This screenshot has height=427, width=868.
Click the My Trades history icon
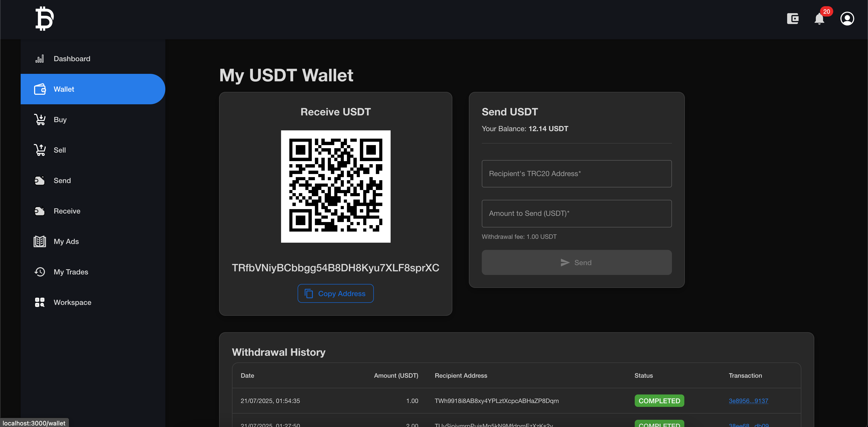click(x=40, y=272)
